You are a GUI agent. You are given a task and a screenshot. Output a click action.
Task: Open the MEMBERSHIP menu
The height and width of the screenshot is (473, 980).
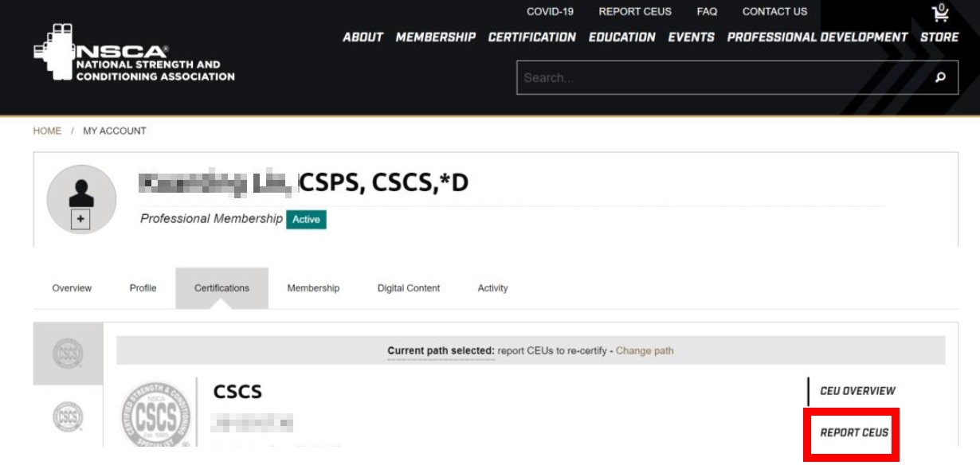[435, 37]
